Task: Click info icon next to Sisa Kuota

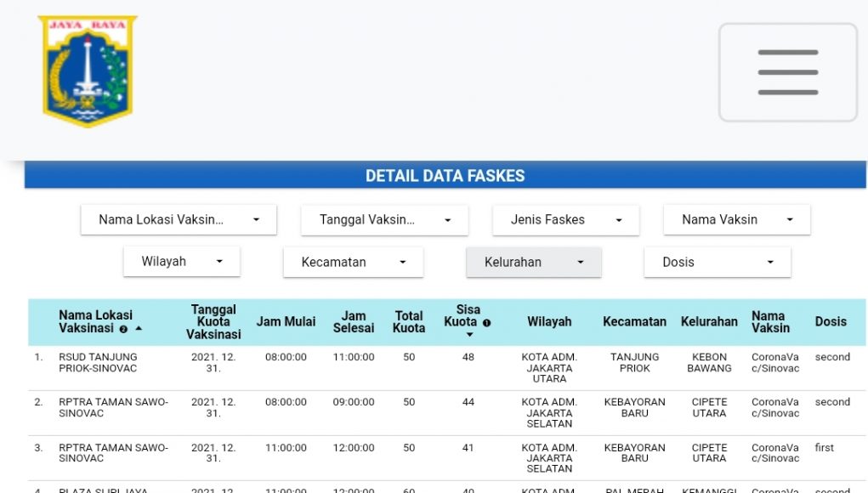Action: point(487,323)
